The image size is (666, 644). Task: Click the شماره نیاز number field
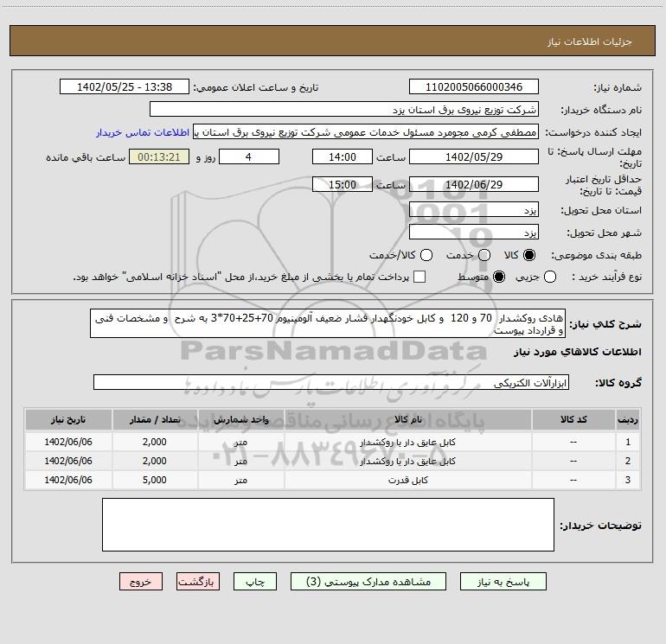tap(474, 87)
